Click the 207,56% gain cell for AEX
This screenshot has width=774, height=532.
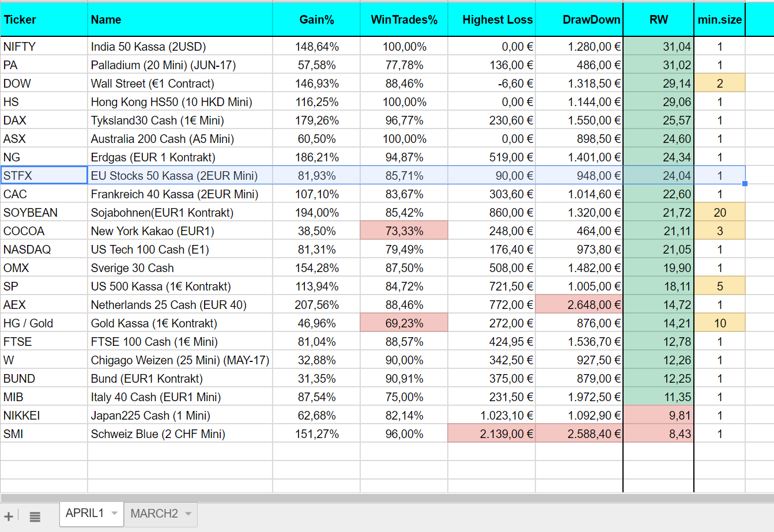[x=316, y=305]
